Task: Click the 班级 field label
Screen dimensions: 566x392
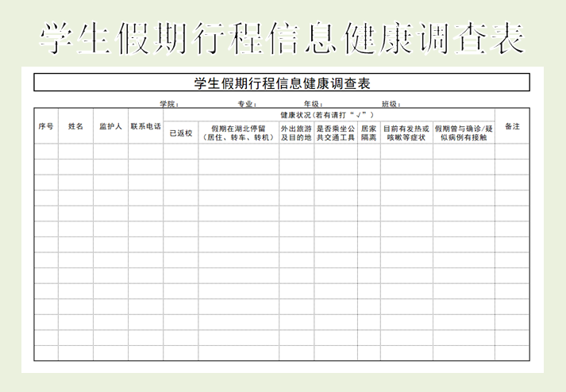Action: tap(391, 104)
